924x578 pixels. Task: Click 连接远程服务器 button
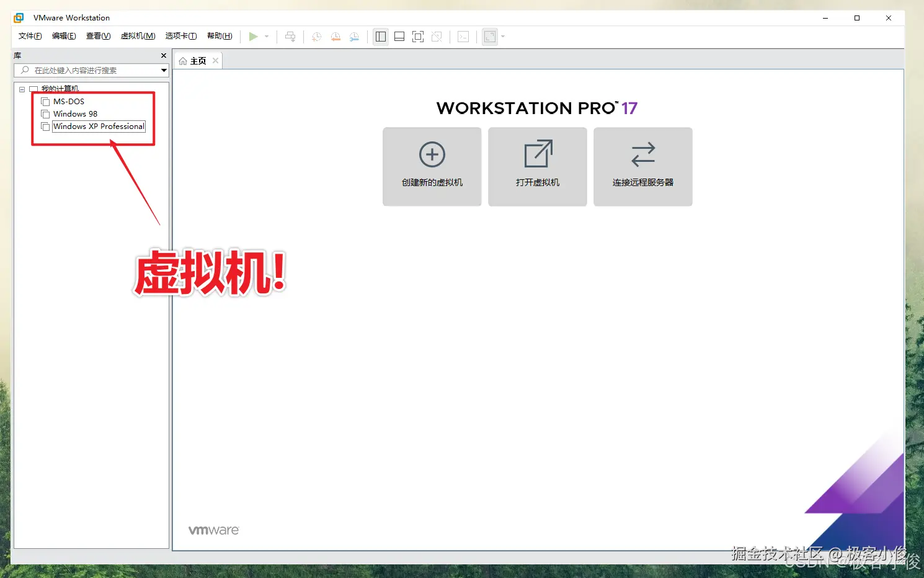pos(643,167)
